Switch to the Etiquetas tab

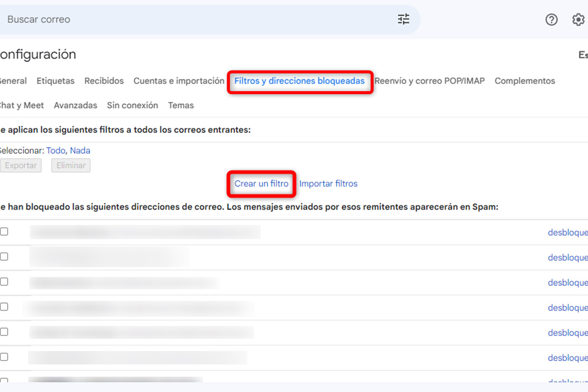tap(55, 81)
